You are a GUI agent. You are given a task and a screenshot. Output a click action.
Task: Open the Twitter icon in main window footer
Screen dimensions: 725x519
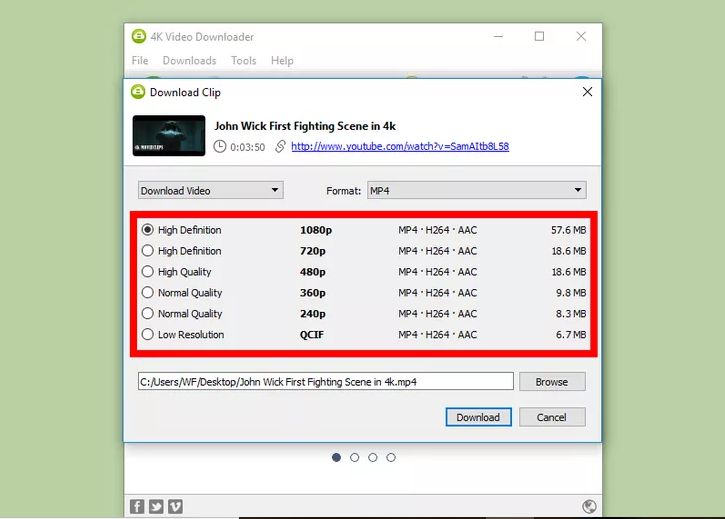click(156, 507)
